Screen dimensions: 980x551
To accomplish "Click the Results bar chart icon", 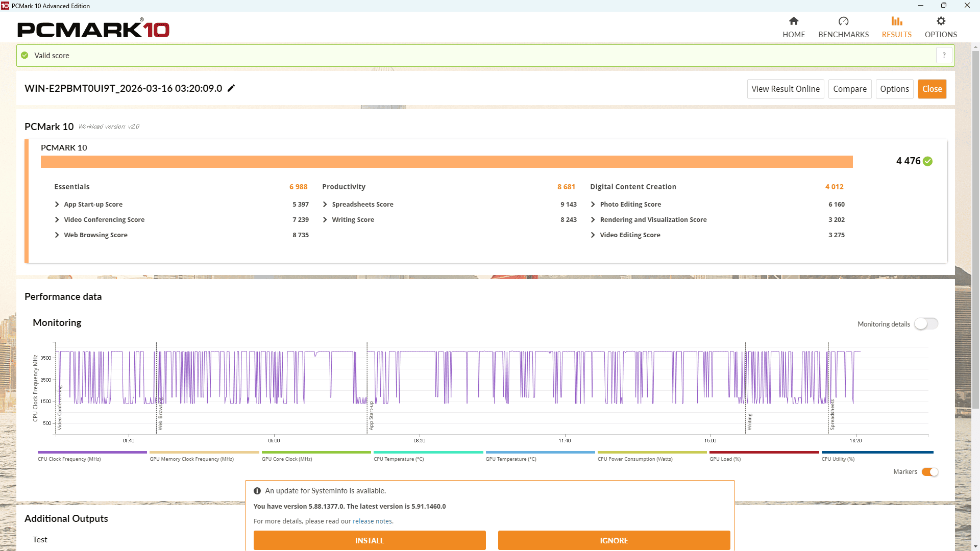I will tap(896, 21).
